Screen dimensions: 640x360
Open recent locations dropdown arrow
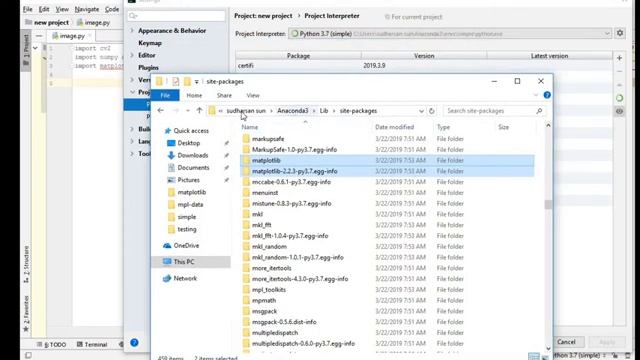(x=188, y=111)
